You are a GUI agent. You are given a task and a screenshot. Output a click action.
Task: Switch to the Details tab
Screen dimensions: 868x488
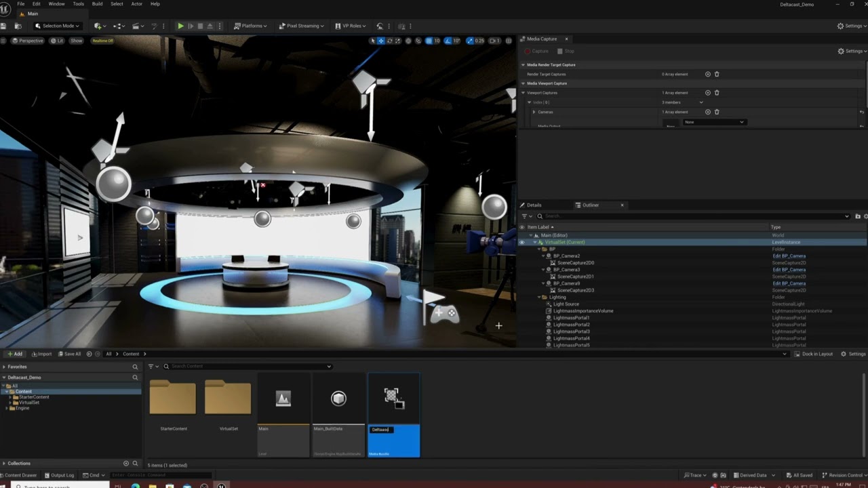tap(534, 205)
